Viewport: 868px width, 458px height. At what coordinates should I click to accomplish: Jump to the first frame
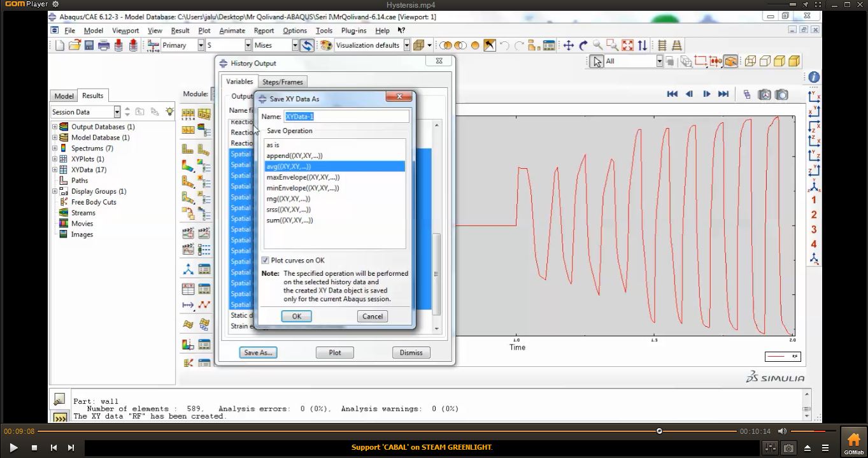[x=672, y=94]
